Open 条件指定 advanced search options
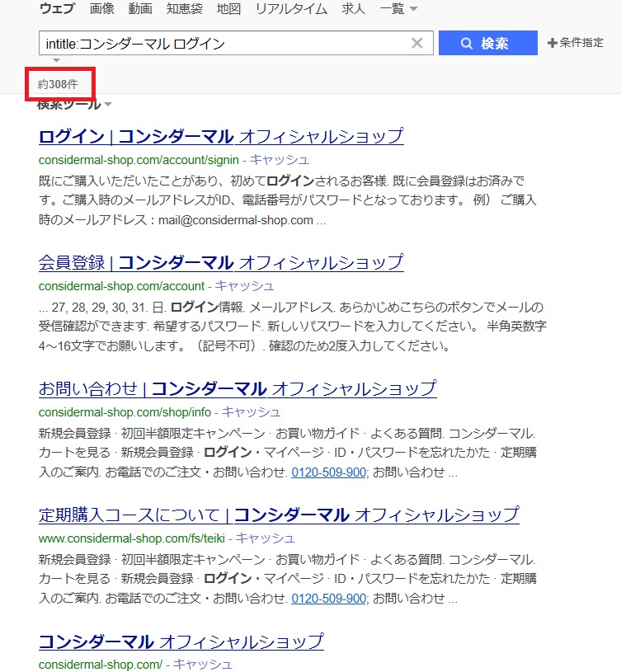Image resolution: width=621 pixels, height=672 pixels. tap(576, 43)
